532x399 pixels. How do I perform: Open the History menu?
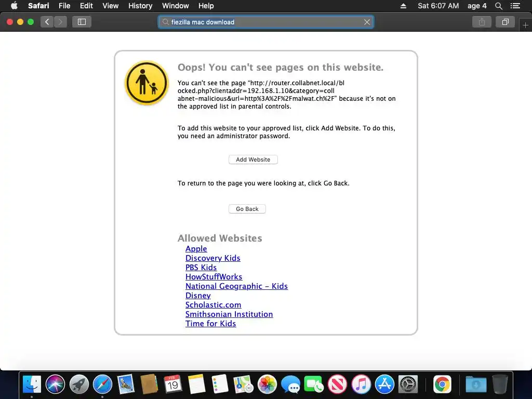coord(140,6)
